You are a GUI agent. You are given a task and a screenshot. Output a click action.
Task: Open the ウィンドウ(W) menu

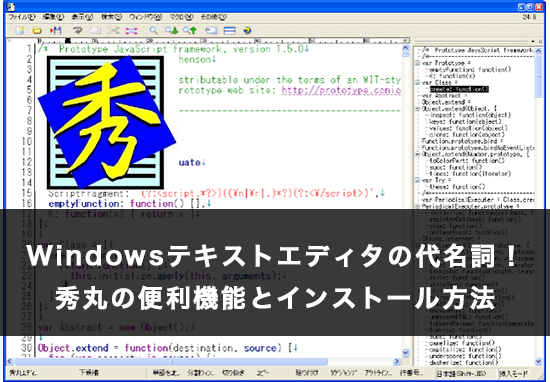146,17
